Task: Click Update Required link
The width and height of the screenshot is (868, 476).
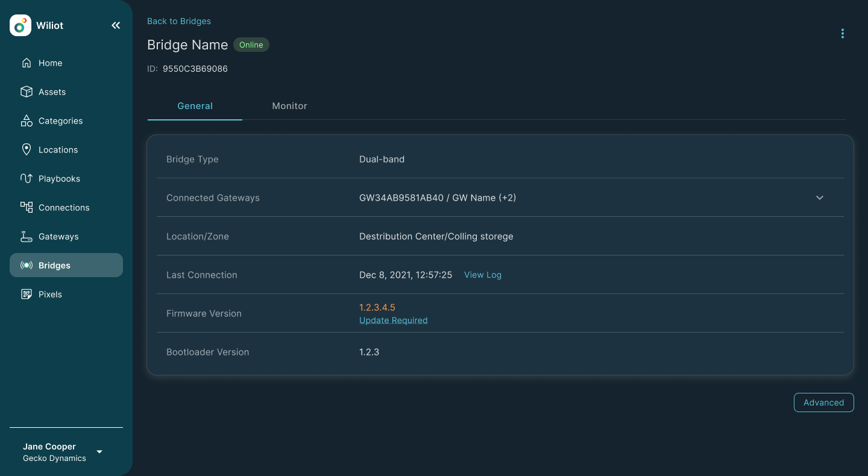Action: tap(394, 321)
